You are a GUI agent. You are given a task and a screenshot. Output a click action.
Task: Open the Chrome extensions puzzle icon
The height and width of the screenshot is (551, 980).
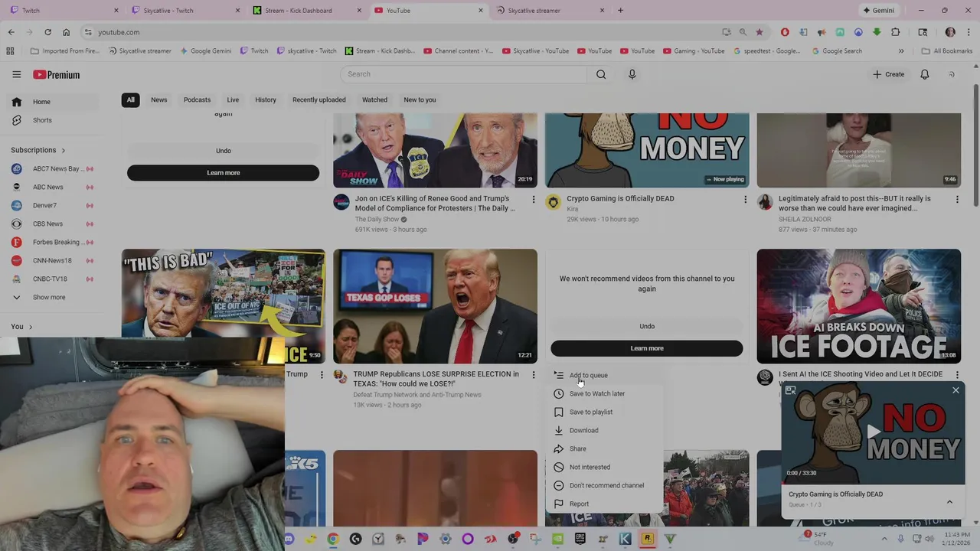point(895,32)
